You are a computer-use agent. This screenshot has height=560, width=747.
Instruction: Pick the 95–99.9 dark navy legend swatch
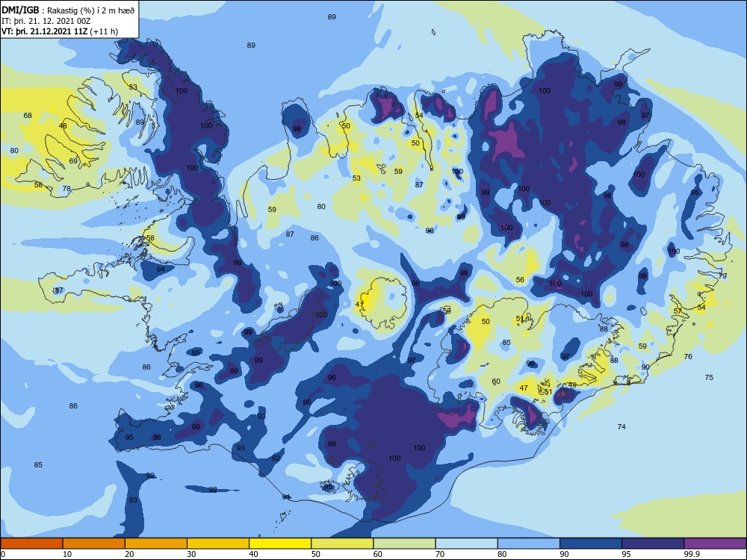coord(653,544)
